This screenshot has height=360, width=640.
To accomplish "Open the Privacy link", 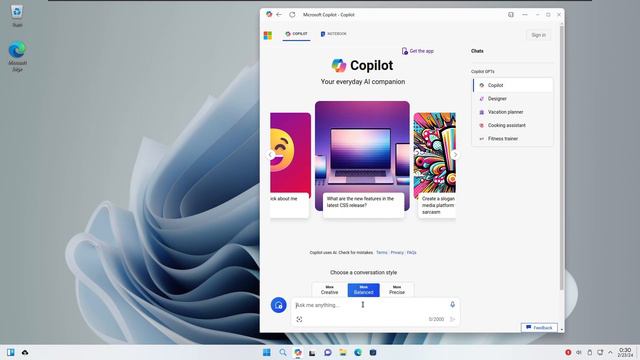I will point(397,253).
